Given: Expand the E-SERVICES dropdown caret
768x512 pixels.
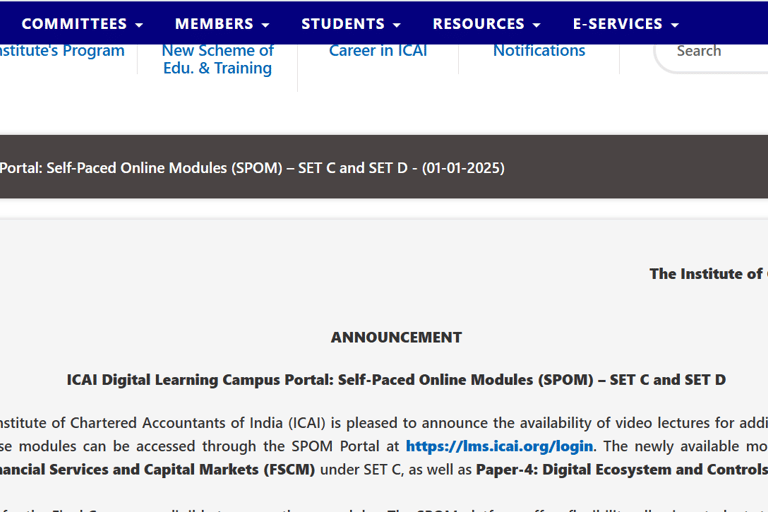Looking at the screenshot, I should (x=675, y=25).
